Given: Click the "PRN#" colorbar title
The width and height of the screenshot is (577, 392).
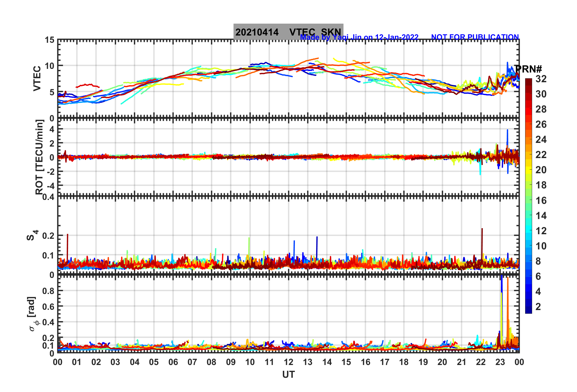Looking at the screenshot, I should [528, 69].
